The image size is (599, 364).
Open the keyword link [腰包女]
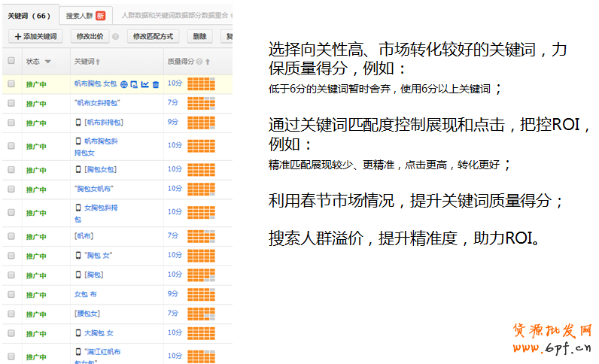pyautogui.click(x=87, y=313)
